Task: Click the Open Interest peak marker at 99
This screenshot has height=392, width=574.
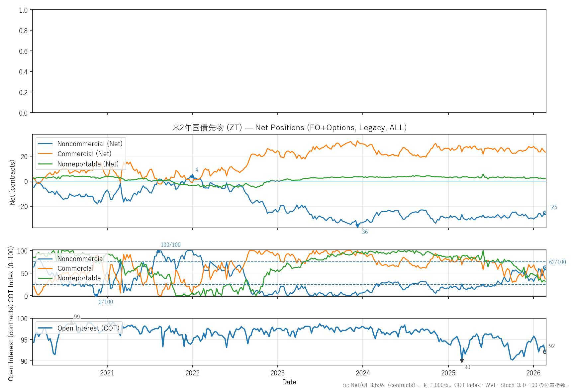Action: [71, 323]
